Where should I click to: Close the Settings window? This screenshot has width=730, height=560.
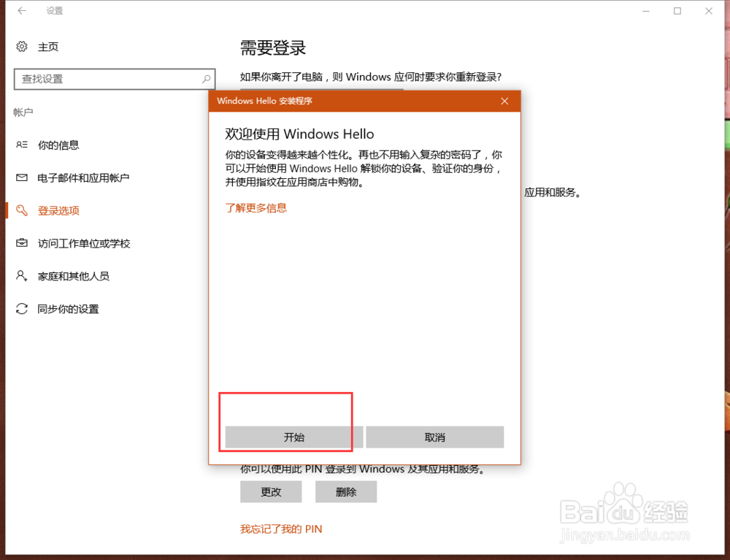click(x=709, y=11)
